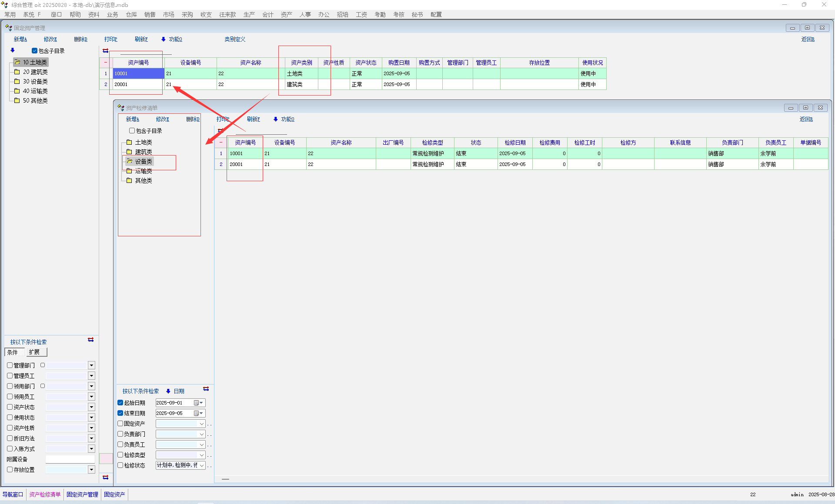Open the 负责部门 combo box arrow
Viewport: 835px width, 504px height.
coord(202,434)
